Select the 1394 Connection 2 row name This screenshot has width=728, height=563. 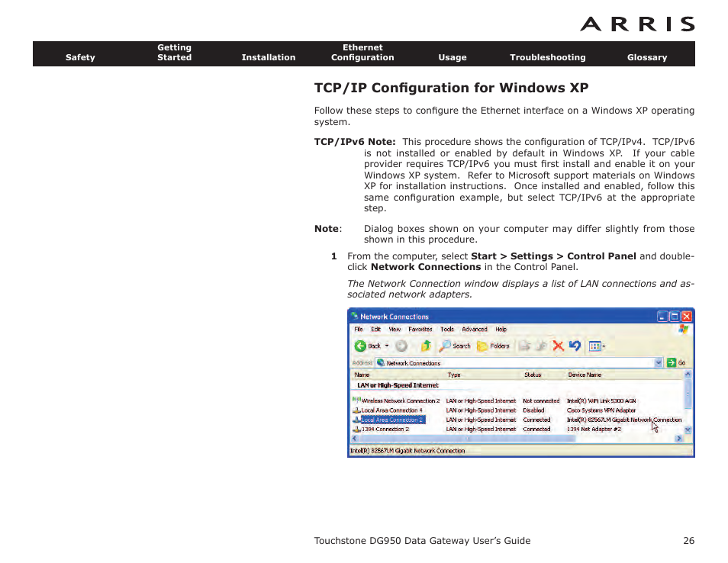[385, 429]
